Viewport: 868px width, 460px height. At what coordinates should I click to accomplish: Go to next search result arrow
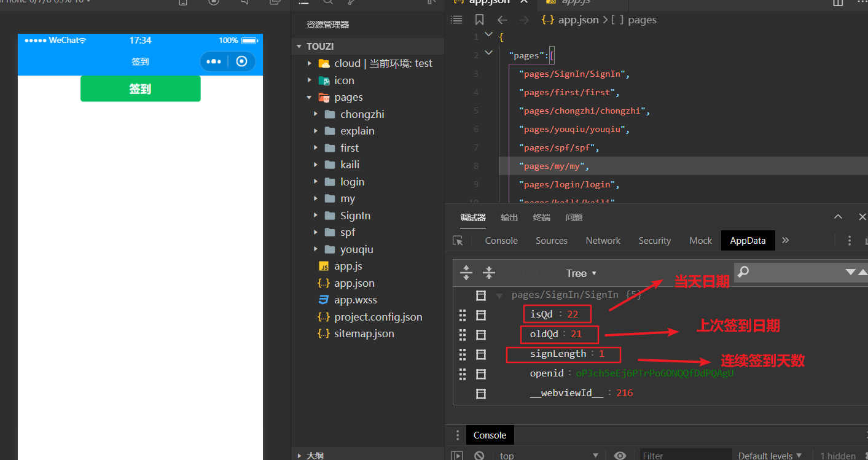click(851, 272)
